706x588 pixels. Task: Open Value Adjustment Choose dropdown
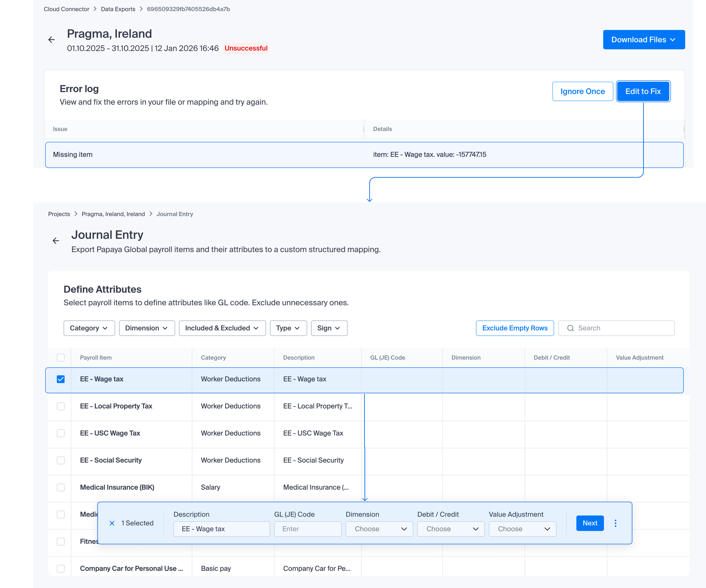(x=522, y=529)
